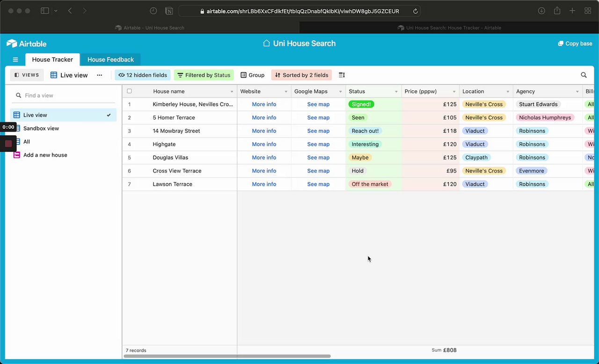Switch to 'Uni House Search: House Tracker' browser tab

click(x=449, y=28)
